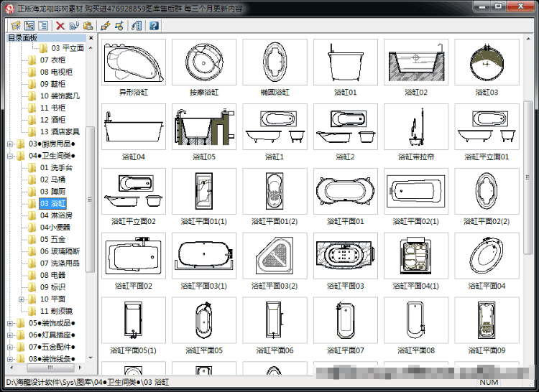Click the properties sheet toolbar icon
The height and width of the screenshot is (392, 539).
point(137,26)
